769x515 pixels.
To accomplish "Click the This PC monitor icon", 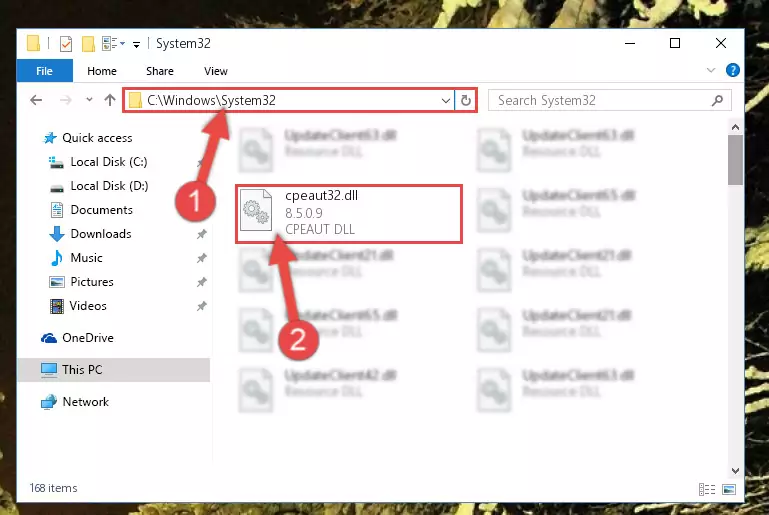I will tap(49, 370).
